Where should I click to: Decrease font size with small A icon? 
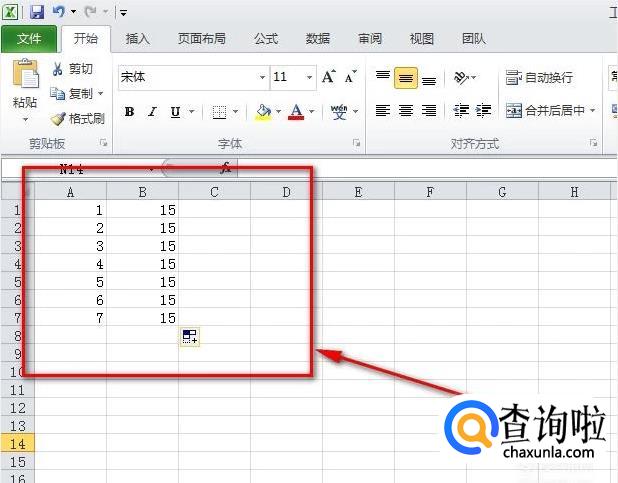350,76
